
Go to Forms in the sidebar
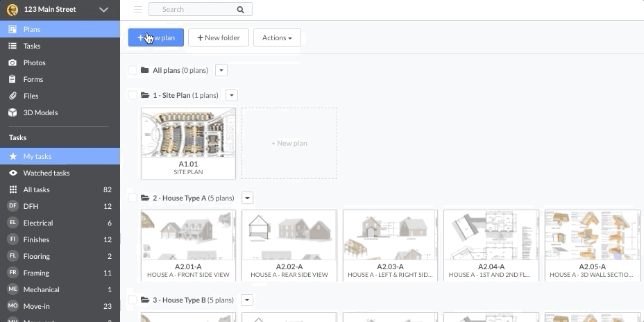point(60,79)
